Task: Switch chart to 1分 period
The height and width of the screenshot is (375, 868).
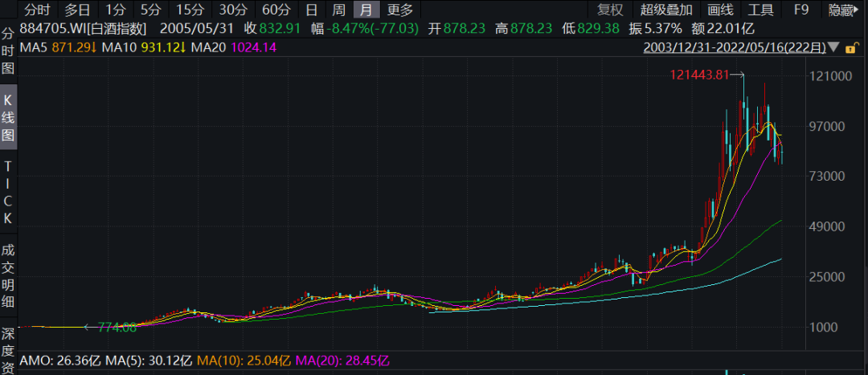Action: coord(115,10)
